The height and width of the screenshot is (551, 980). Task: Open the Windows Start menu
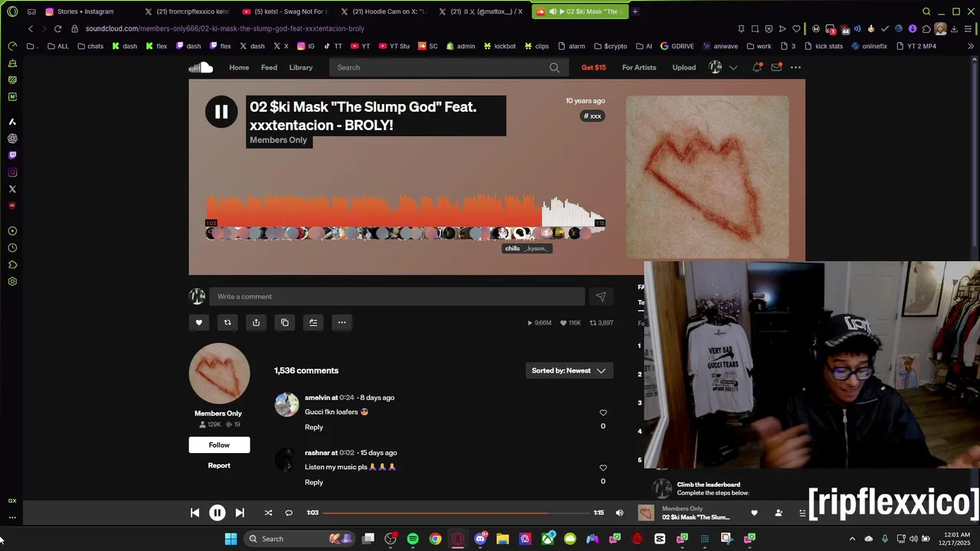(x=230, y=539)
